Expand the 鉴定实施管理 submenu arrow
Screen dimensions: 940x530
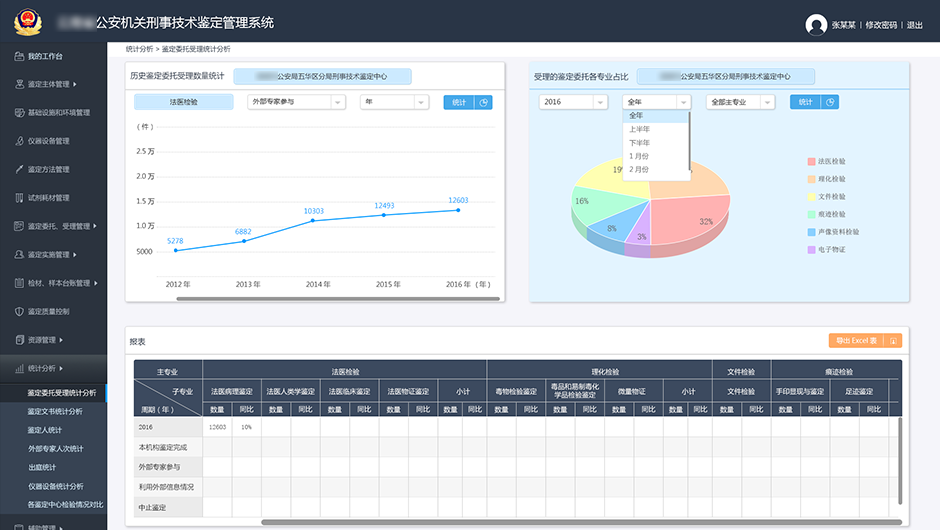click(75, 255)
